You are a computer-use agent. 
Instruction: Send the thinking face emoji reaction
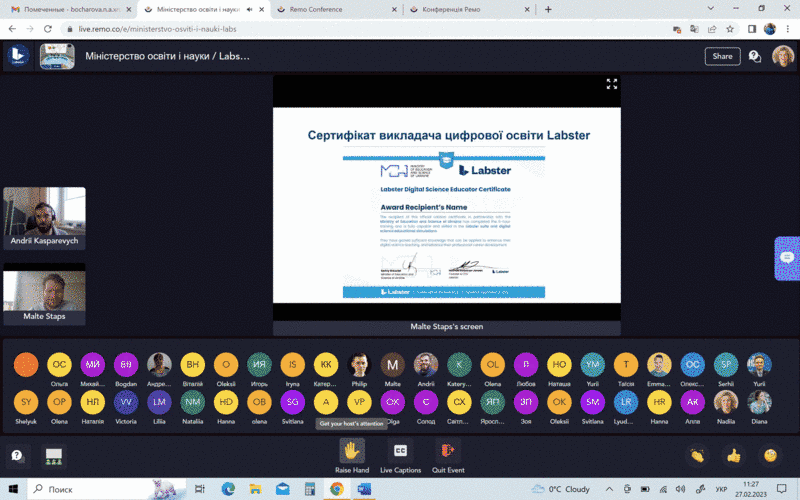[770, 455]
